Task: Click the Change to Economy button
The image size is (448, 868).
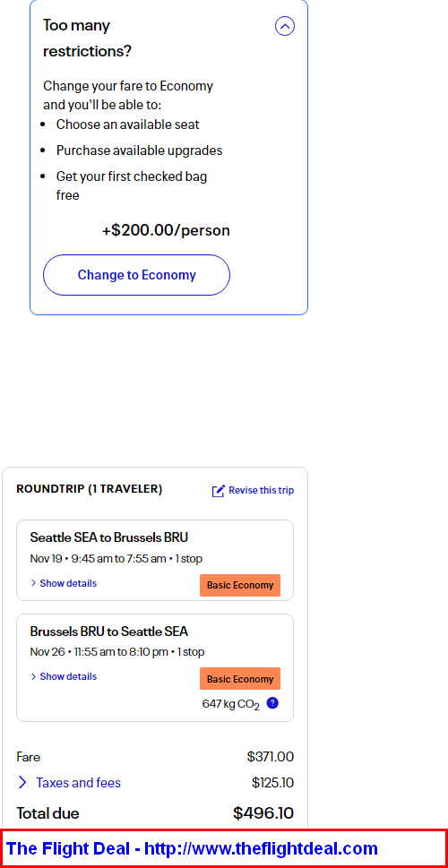Action: [136, 275]
